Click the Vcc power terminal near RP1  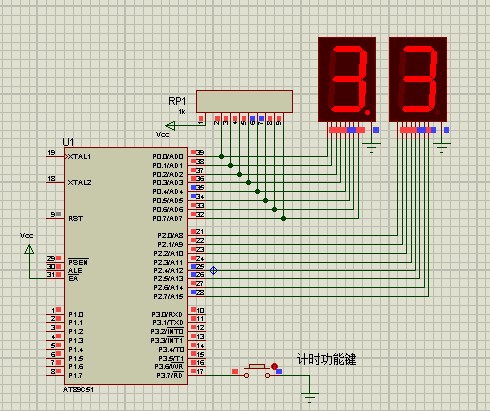pos(170,126)
